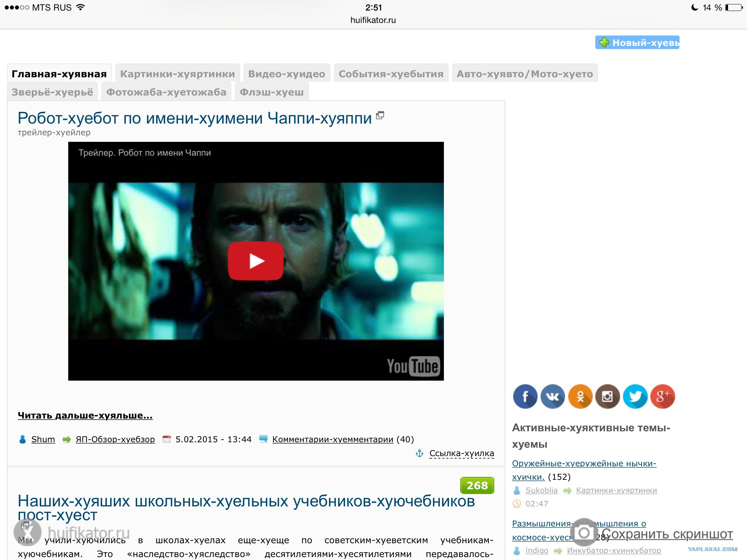Open the Размышления о космосе topic link
747x560 pixels.
pos(579,530)
